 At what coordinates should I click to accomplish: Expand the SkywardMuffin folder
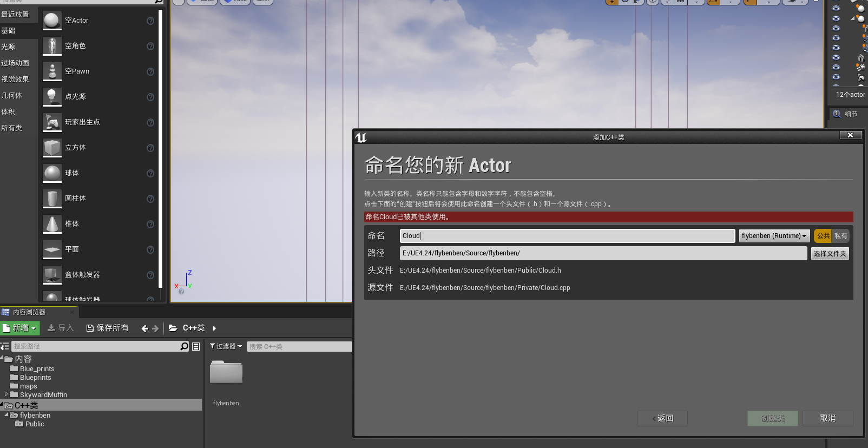click(6, 394)
